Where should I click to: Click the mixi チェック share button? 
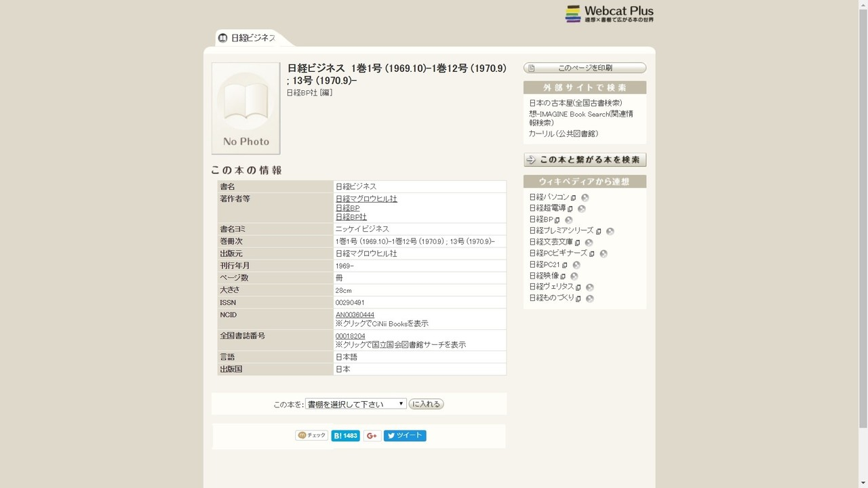tap(312, 436)
